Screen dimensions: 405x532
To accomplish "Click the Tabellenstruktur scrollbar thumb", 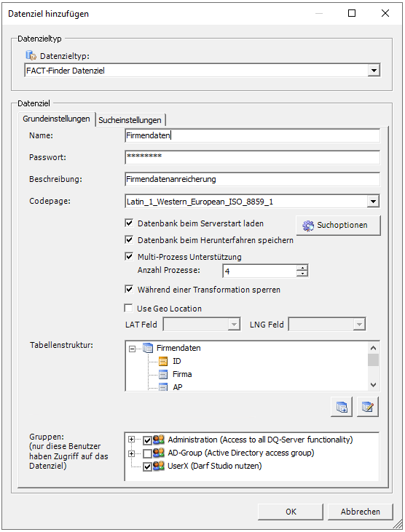I will pos(373,360).
